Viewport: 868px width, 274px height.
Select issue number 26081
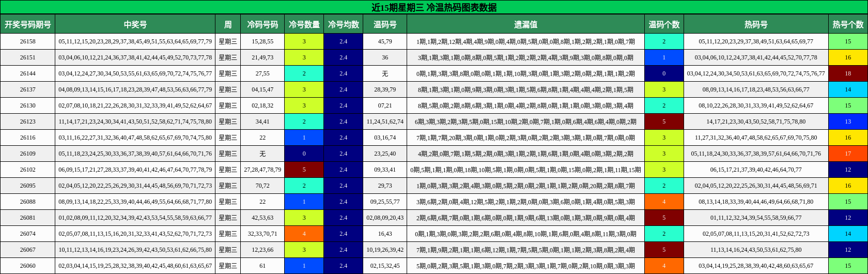coord(28,218)
